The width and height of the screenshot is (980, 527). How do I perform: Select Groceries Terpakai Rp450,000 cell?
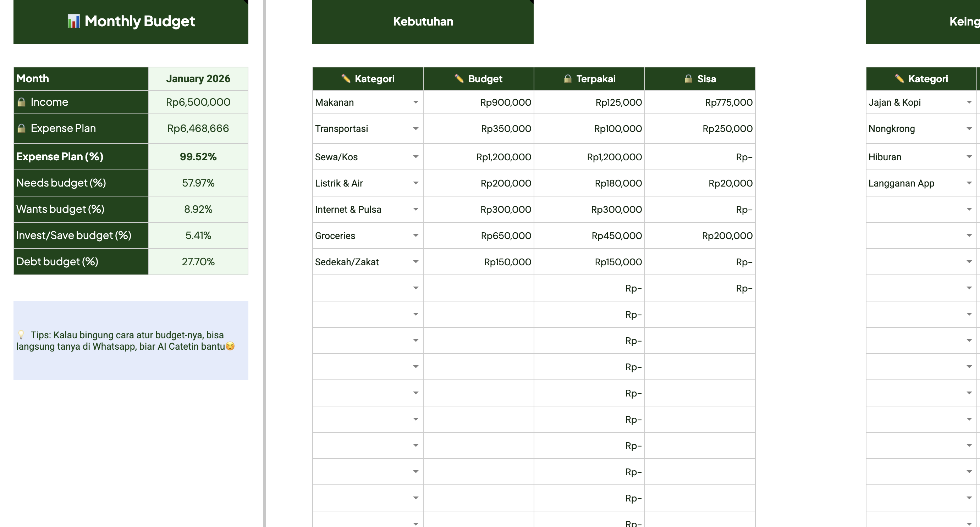click(589, 235)
